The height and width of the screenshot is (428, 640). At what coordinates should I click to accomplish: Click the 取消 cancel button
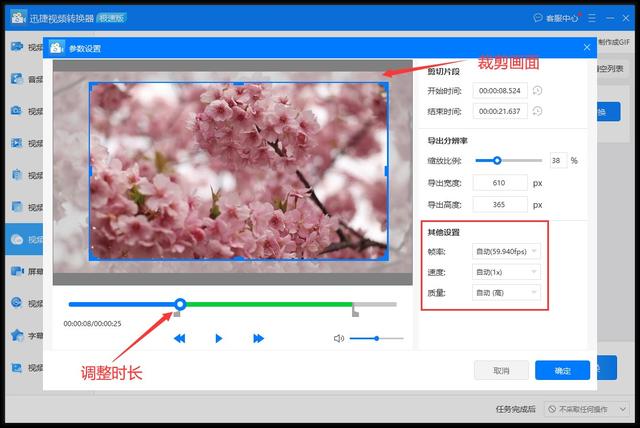click(501, 370)
